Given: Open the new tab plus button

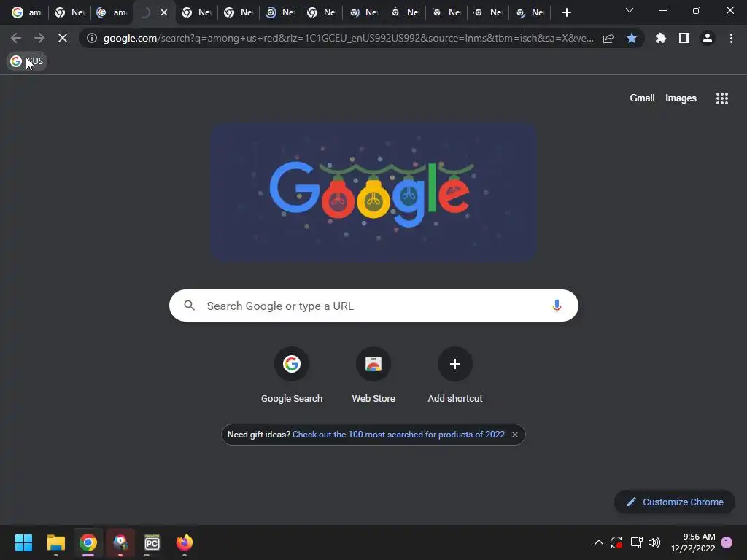Looking at the screenshot, I should click(x=566, y=12).
